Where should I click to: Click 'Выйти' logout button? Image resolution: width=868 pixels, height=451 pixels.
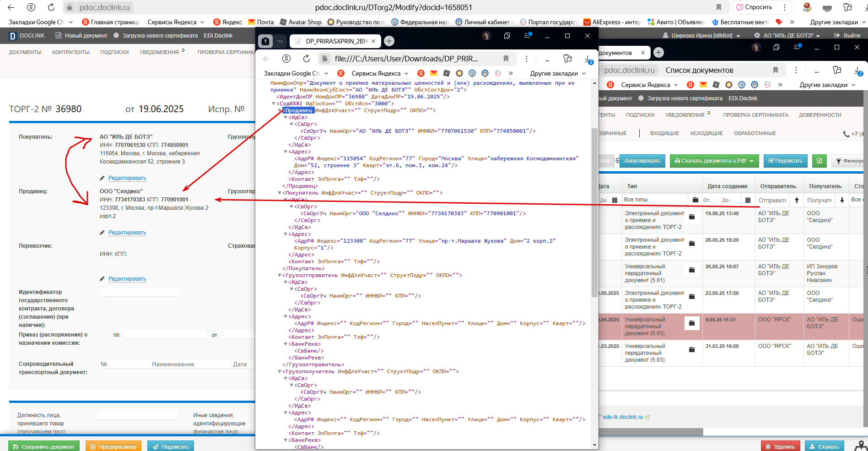[847, 36]
